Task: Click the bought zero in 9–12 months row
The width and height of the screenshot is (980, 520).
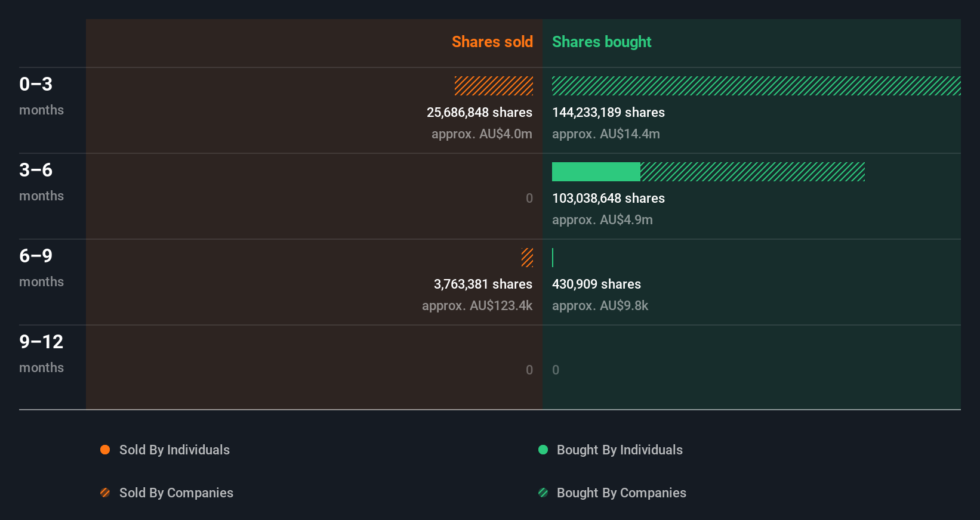Action: tap(556, 370)
